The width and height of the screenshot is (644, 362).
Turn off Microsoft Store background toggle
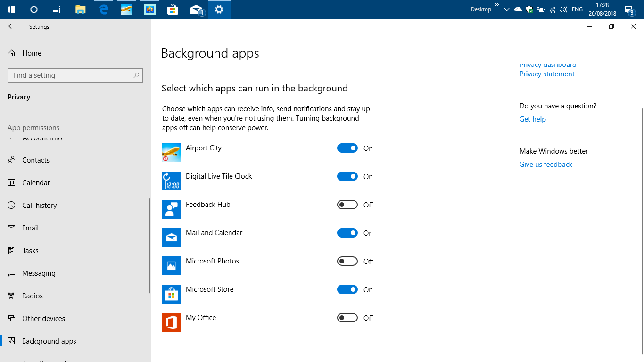click(347, 290)
